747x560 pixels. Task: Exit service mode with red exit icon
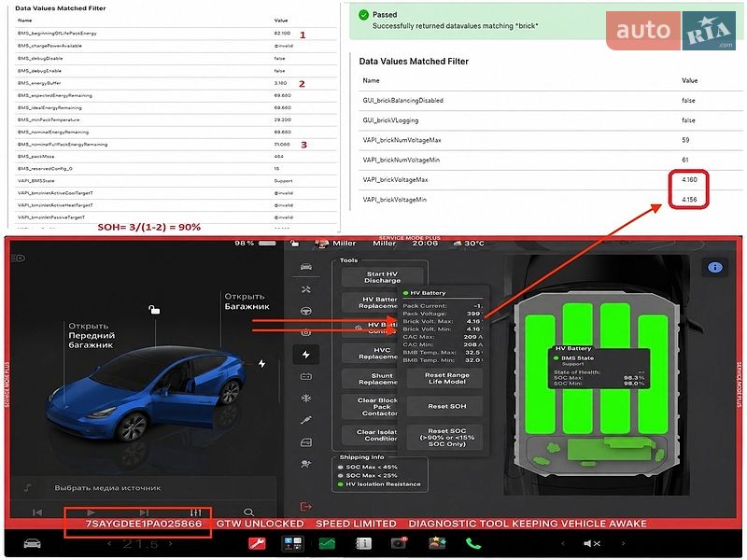306,507
